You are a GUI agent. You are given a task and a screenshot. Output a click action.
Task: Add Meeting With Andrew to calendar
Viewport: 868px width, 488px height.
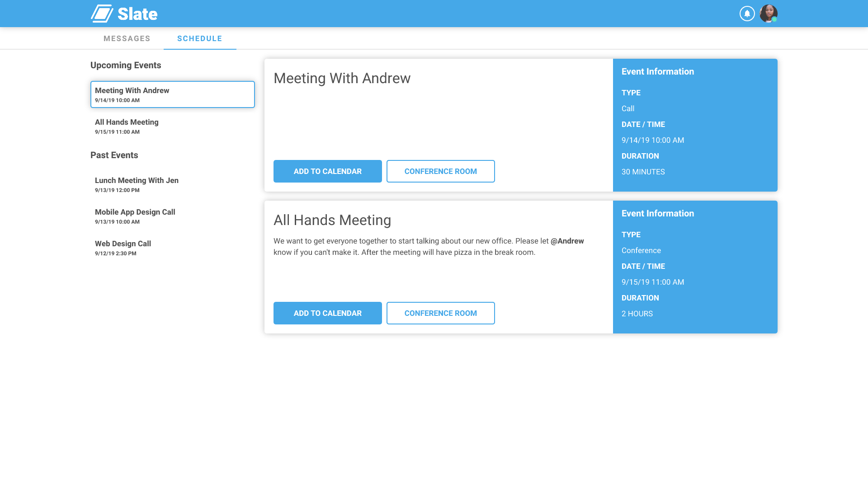[327, 171]
